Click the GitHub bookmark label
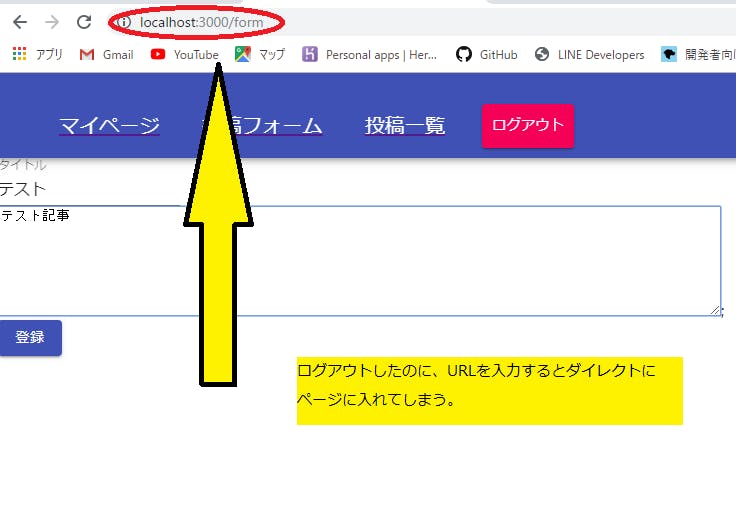 click(498, 55)
